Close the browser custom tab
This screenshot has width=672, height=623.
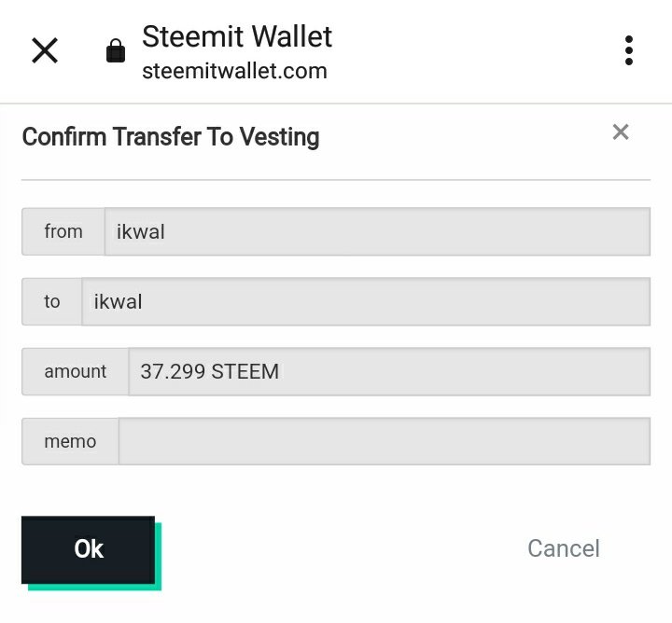[x=45, y=50]
